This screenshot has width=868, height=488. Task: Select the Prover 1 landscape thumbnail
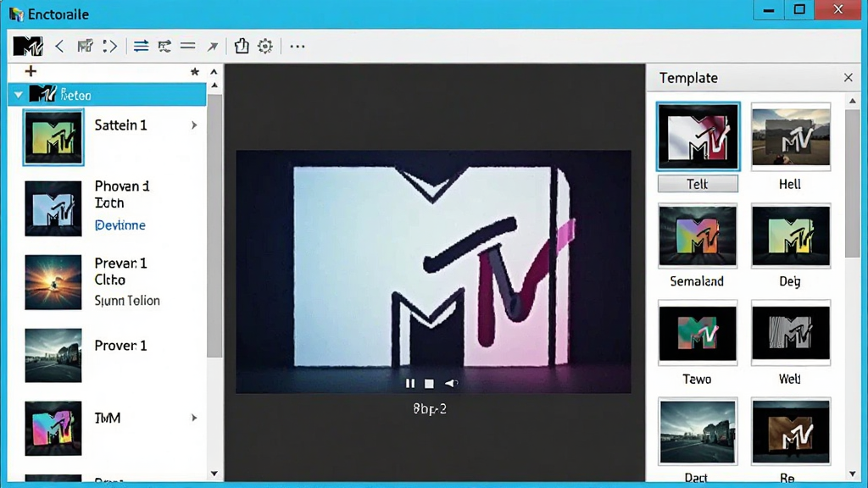(x=53, y=355)
